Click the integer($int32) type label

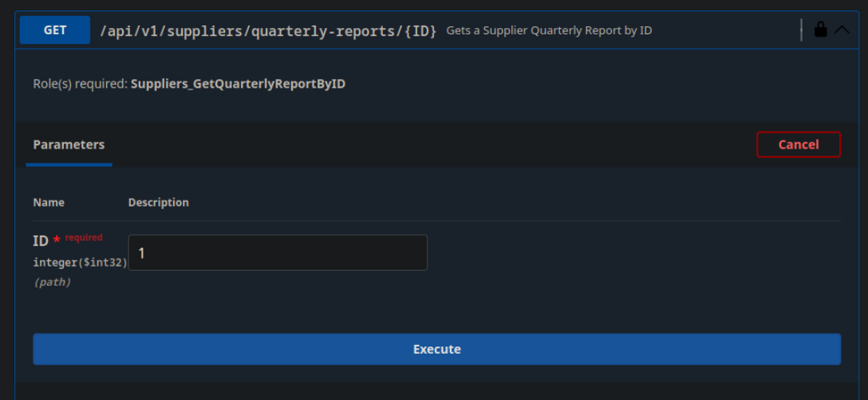coord(80,262)
